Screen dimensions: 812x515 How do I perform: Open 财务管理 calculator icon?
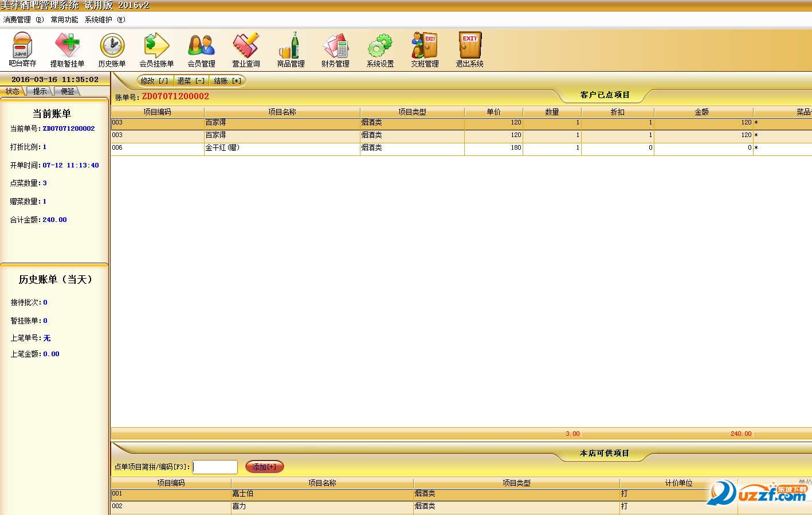335,49
